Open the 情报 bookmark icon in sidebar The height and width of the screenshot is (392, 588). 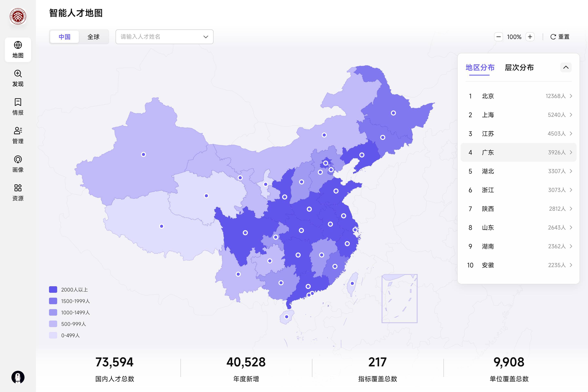(18, 102)
